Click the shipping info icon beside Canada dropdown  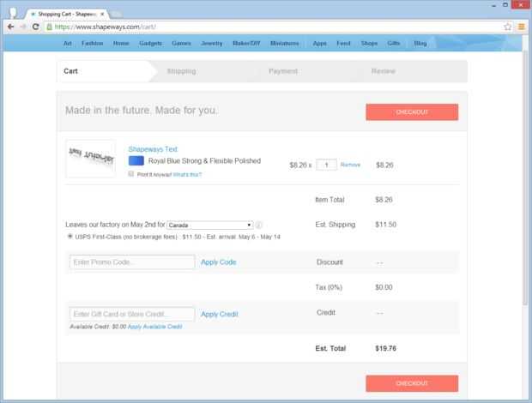point(258,225)
